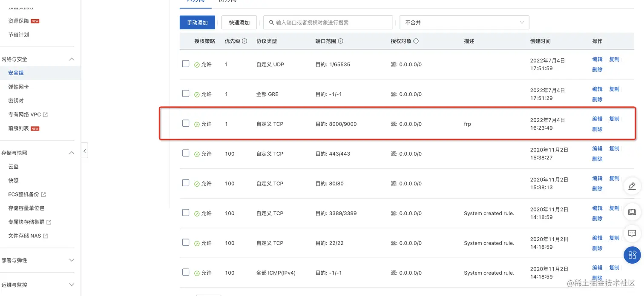Screen dimensions: 644x296
Task: Edit the 22/22 rule
Action: pos(598,238)
